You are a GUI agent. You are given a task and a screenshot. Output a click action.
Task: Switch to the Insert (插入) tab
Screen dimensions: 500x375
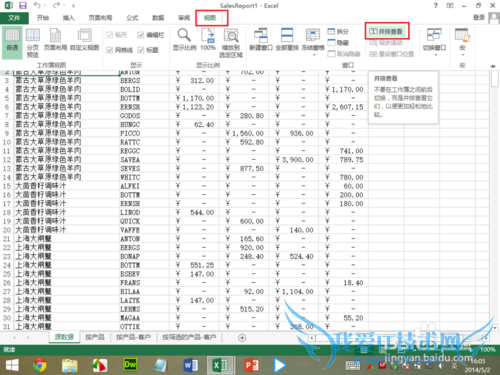pyautogui.click(x=69, y=18)
